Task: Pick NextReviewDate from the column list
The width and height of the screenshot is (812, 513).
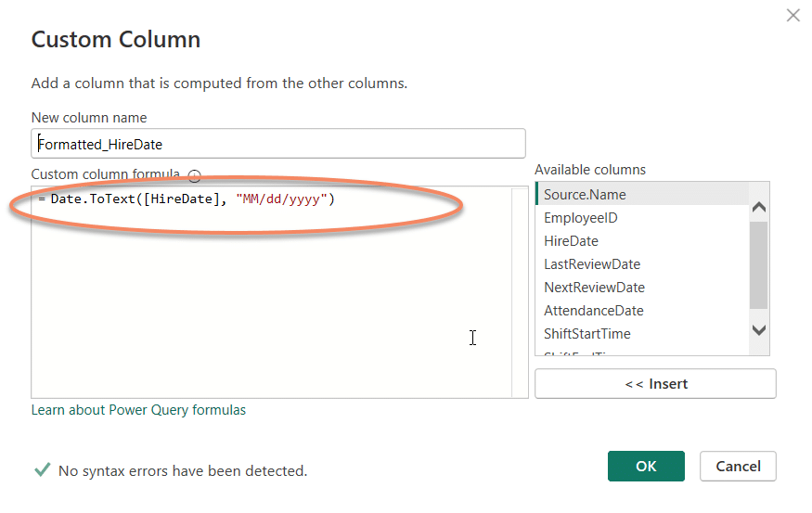Action: click(594, 288)
